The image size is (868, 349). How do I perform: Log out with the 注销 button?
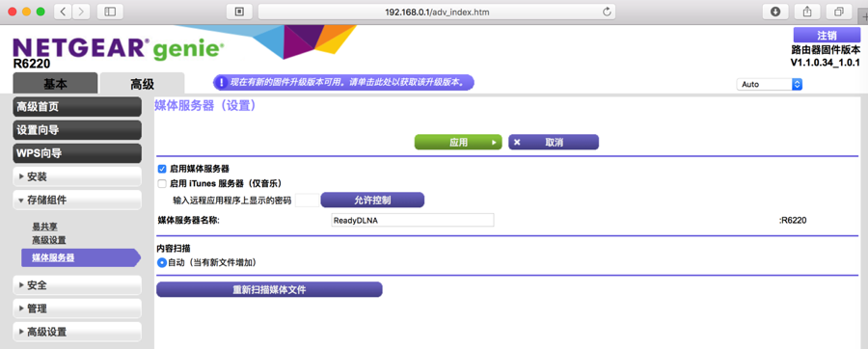coord(827,36)
